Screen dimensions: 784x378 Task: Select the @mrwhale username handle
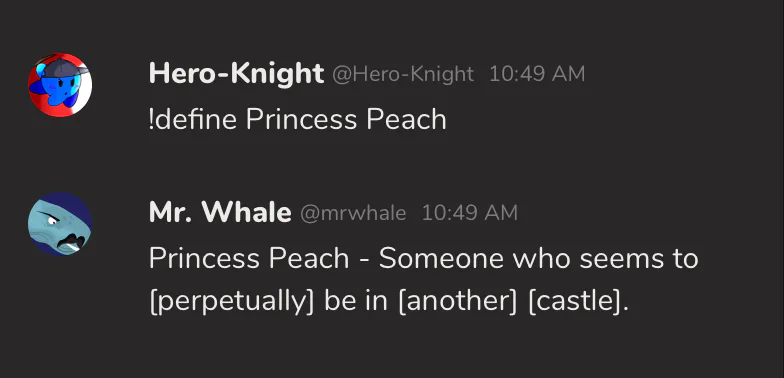point(353,214)
